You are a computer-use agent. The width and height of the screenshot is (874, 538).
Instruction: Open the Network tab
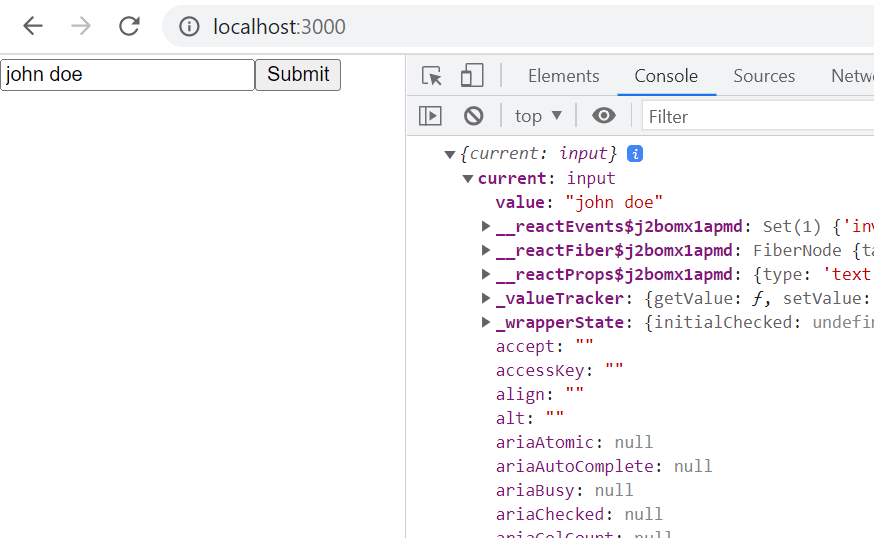[x=852, y=76]
